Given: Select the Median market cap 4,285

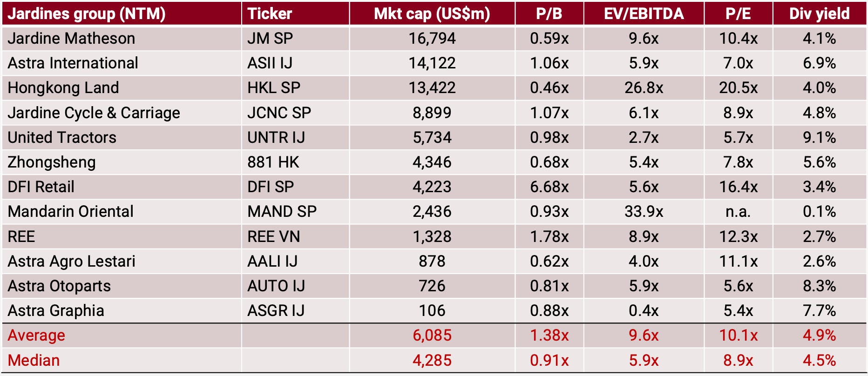Looking at the screenshot, I should coord(432,360).
